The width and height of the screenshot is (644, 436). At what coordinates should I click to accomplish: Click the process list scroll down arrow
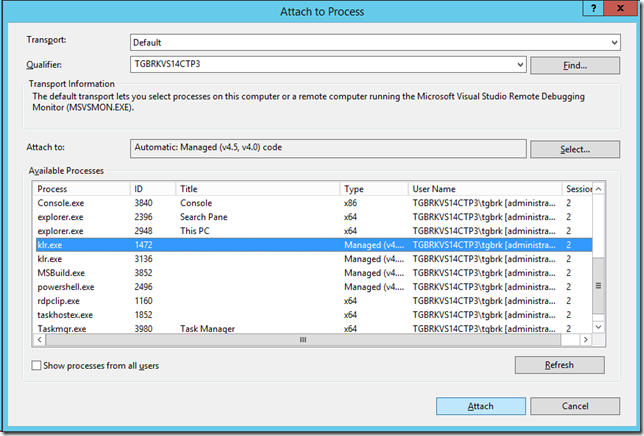[598, 327]
